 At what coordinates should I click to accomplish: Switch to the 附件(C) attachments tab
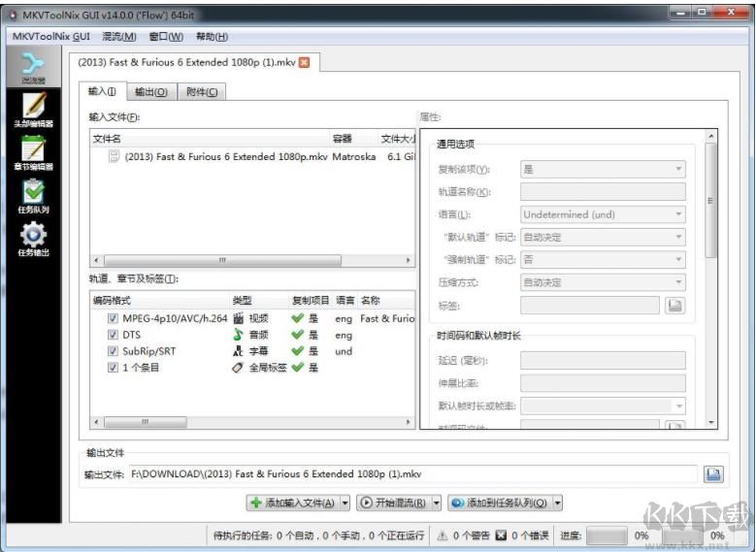202,91
